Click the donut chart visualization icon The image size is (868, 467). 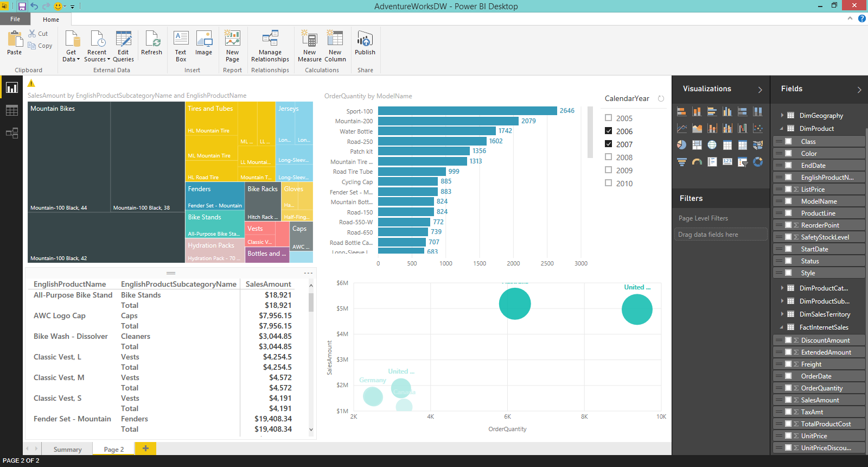coord(758,162)
